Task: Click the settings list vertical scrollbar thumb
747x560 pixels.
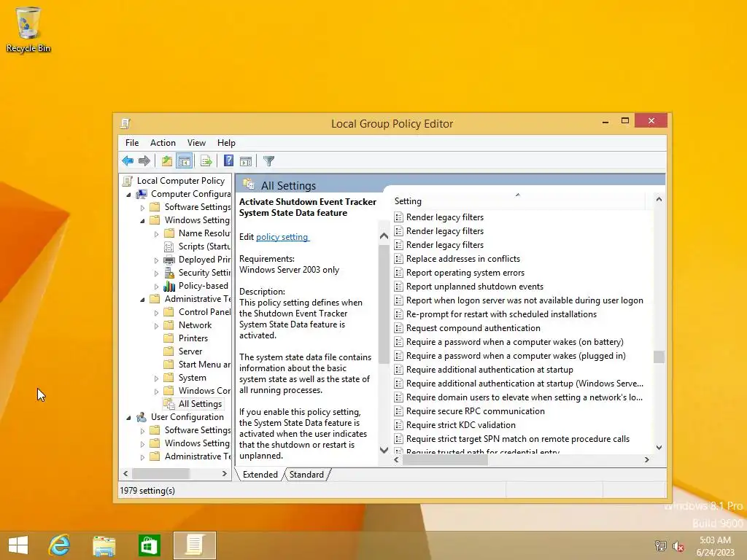Action: 659,357
